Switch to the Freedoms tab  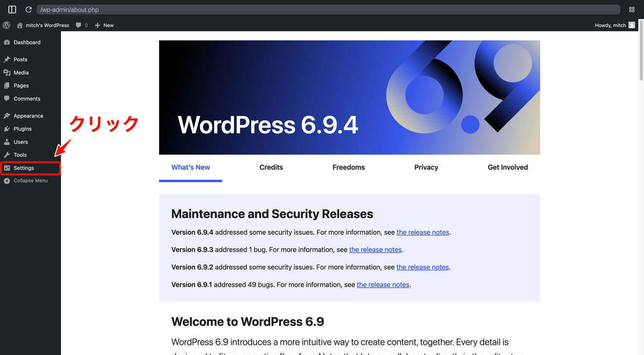click(349, 167)
